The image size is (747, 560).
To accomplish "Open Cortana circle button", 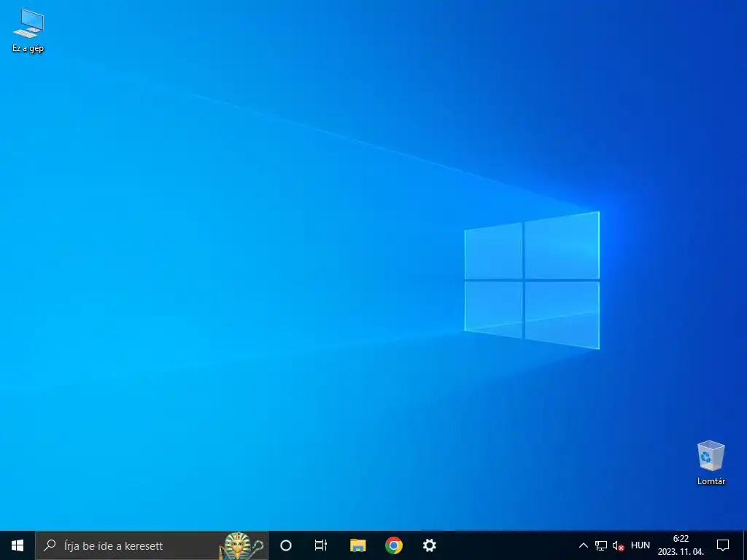I will coord(286,545).
